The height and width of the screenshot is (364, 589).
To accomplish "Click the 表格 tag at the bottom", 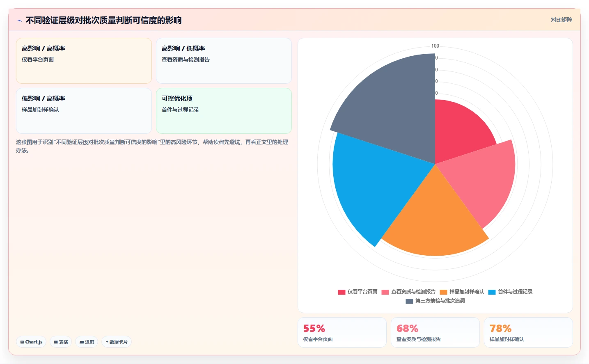I will tap(61, 342).
